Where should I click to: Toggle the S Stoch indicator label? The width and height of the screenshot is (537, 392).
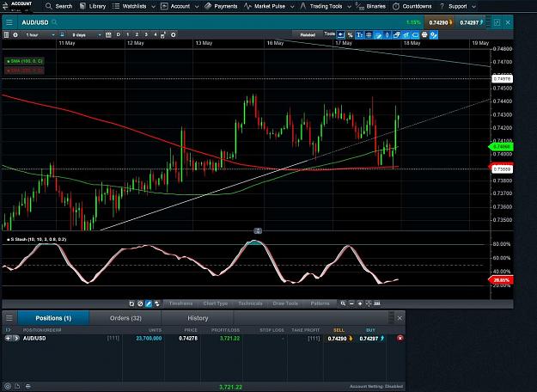[x=37, y=239]
